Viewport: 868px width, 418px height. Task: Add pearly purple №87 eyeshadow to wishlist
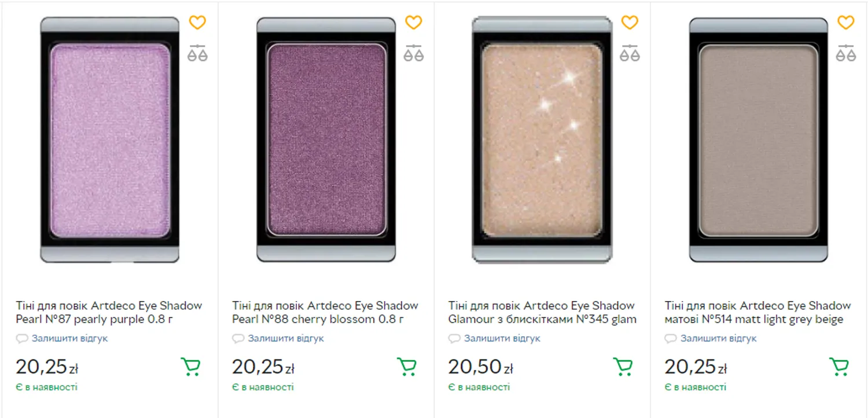click(197, 23)
